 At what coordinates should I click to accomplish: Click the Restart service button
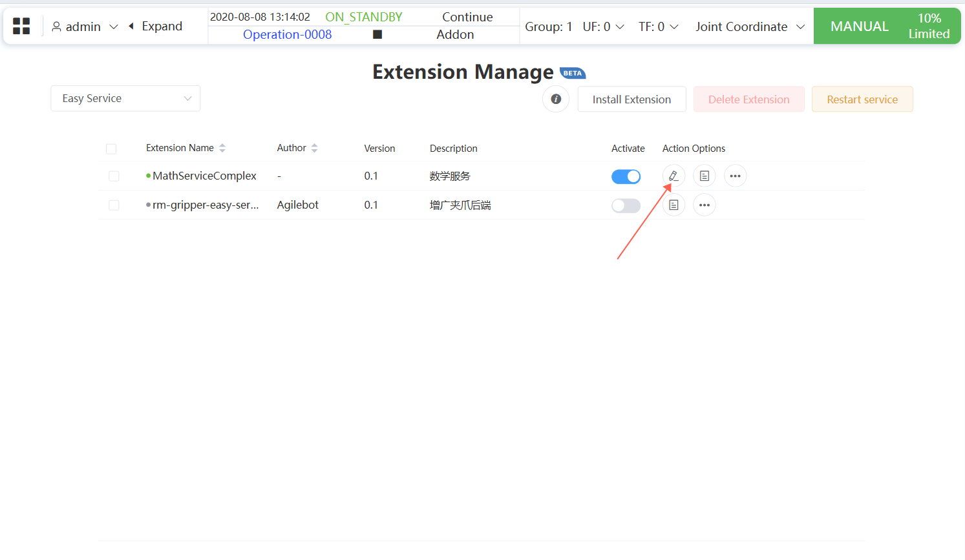[x=862, y=99]
